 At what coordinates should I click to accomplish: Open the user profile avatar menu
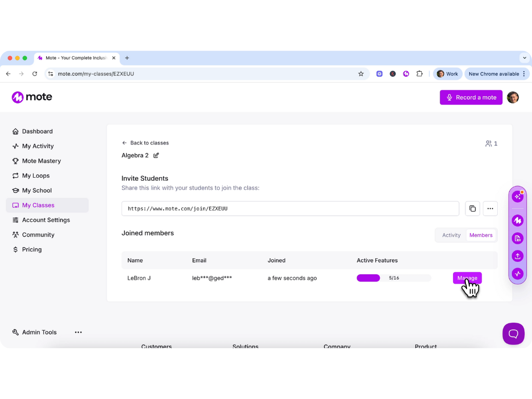tap(513, 97)
